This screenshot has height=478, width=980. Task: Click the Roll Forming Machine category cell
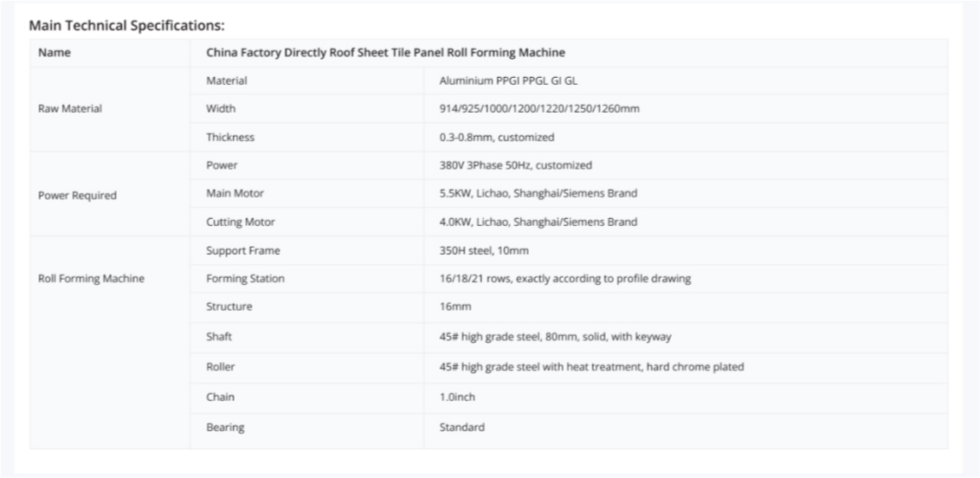(x=91, y=279)
